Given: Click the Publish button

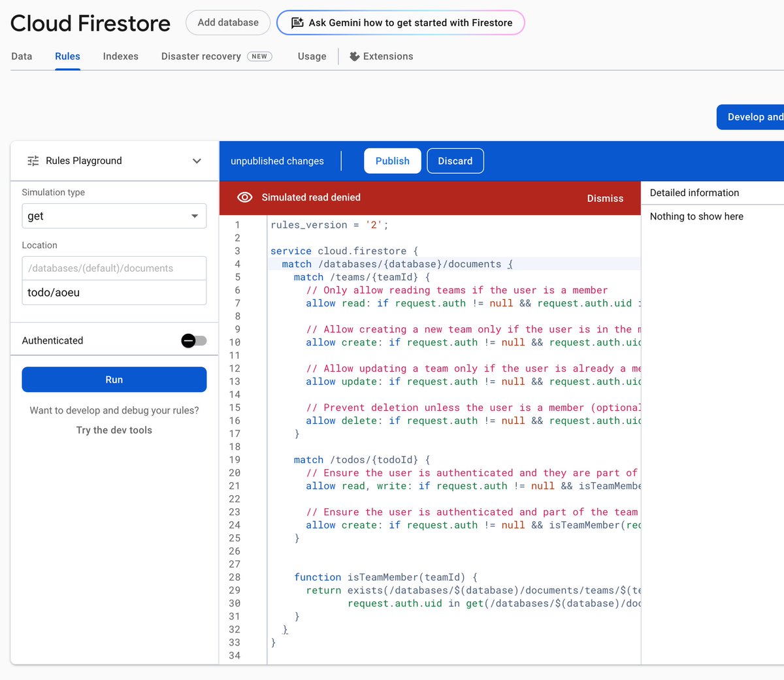Looking at the screenshot, I should (392, 161).
